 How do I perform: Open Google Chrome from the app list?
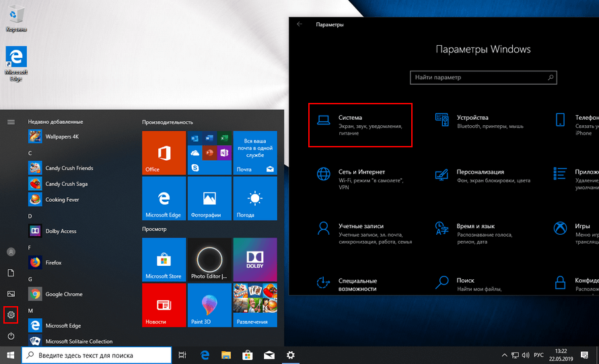pyautogui.click(x=63, y=294)
